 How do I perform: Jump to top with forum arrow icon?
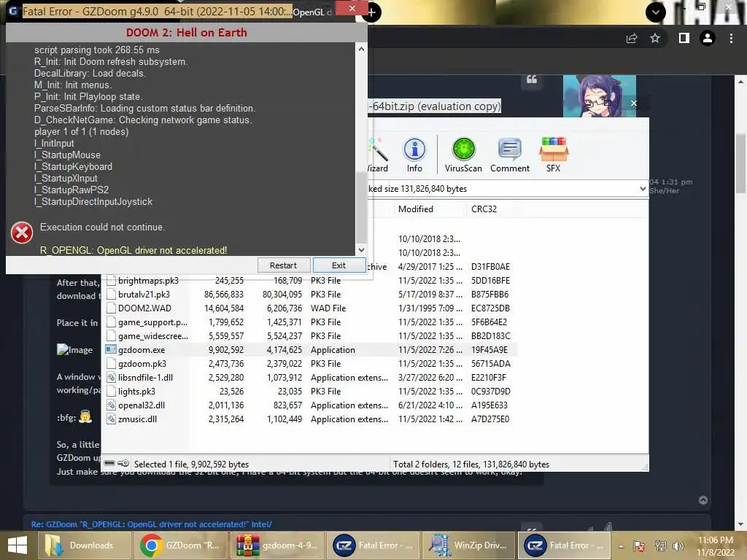pos(703,500)
